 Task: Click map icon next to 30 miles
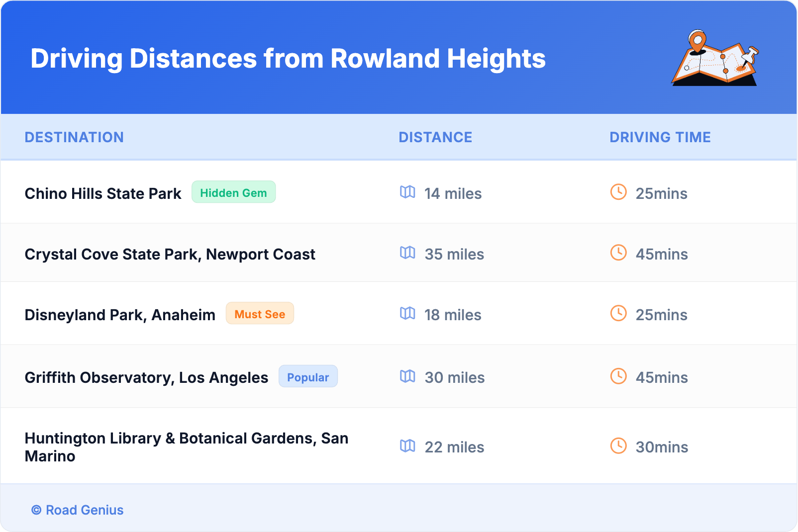pyautogui.click(x=407, y=376)
